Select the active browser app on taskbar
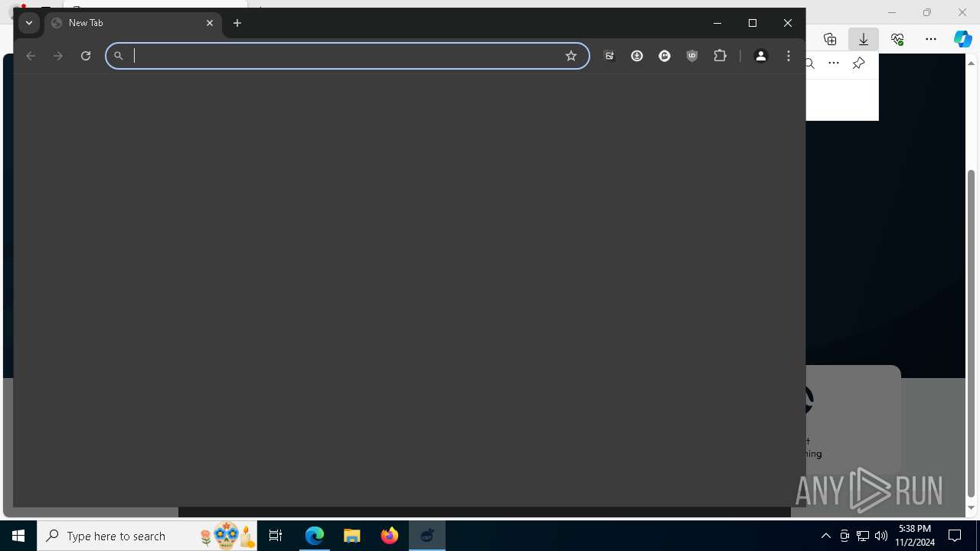The image size is (980, 551). coord(427,536)
